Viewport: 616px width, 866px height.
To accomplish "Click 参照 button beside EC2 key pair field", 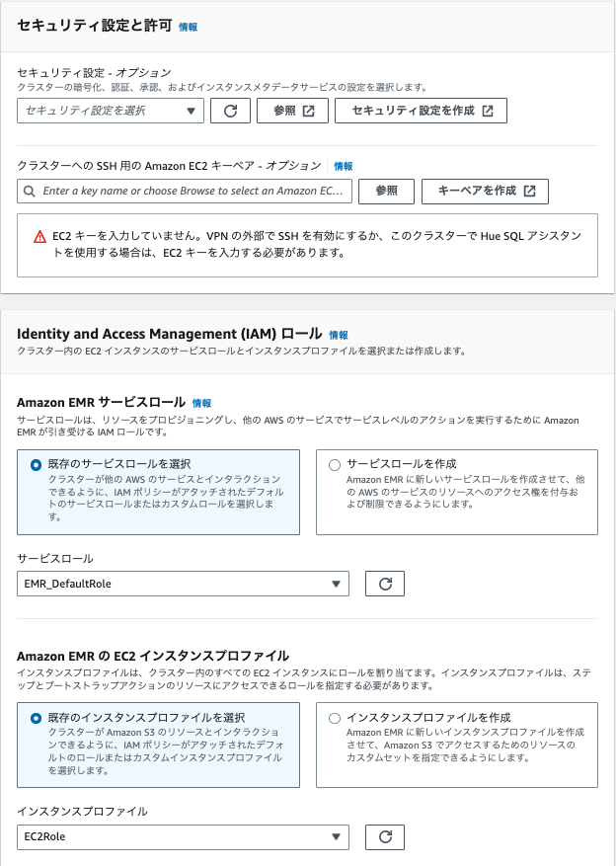I will point(386,192).
